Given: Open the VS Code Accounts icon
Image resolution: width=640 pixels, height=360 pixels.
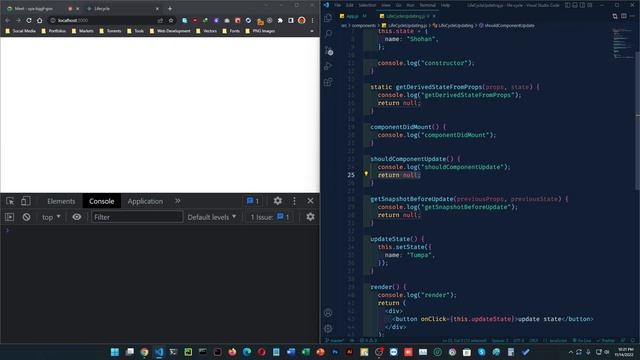Looking at the screenshot, I should [328, 313].
